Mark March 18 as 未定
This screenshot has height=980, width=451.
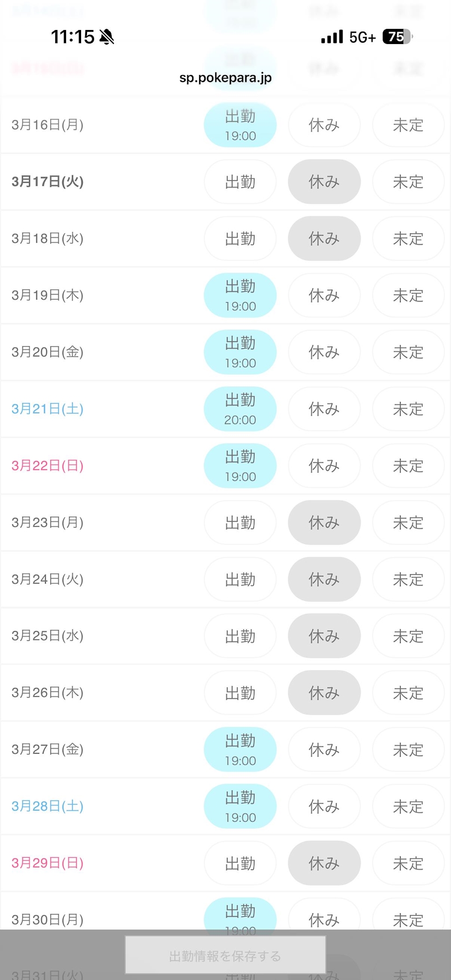tap(408, 239)
